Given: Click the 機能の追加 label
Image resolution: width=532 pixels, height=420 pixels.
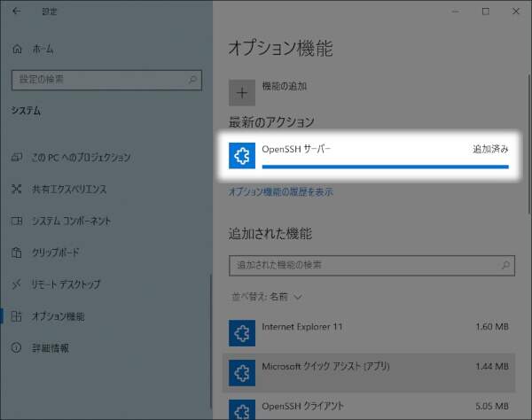Looking at the screenshot, I should pos(285,87).
